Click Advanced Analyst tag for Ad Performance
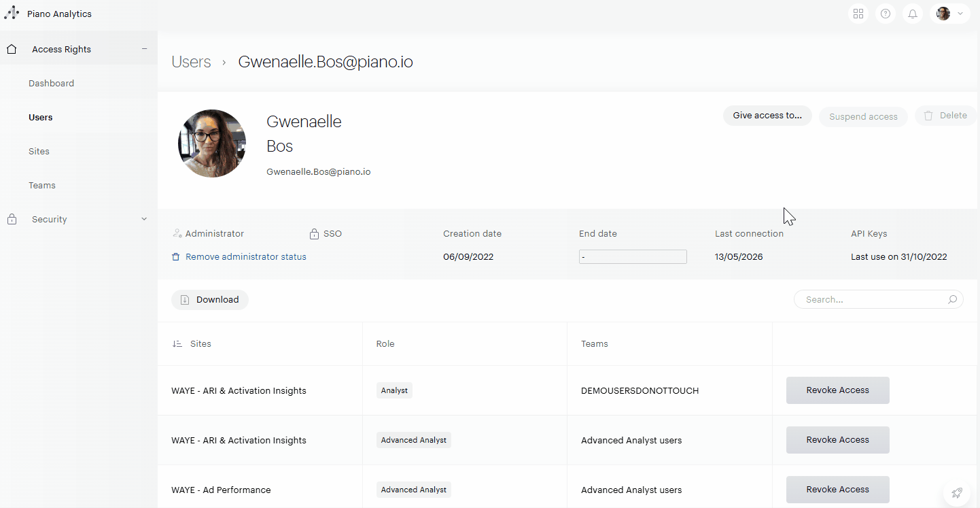The image size is (980, 508). [414, 490]
